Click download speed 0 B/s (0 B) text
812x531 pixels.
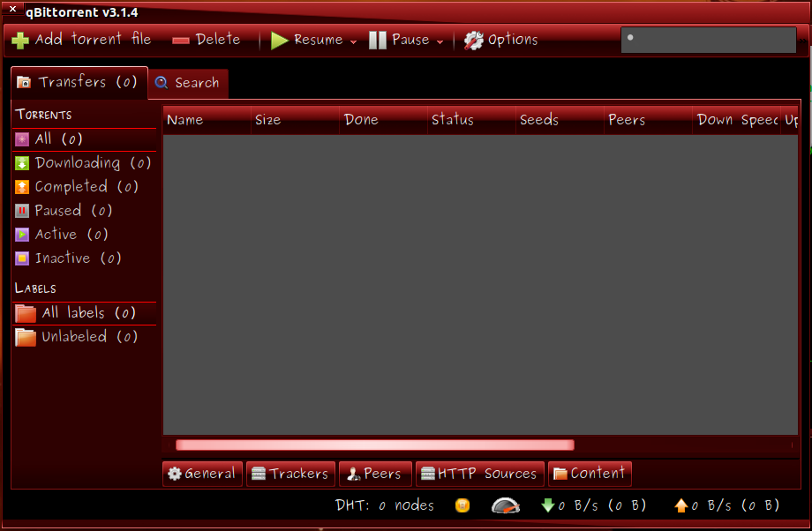pos(603,505)
